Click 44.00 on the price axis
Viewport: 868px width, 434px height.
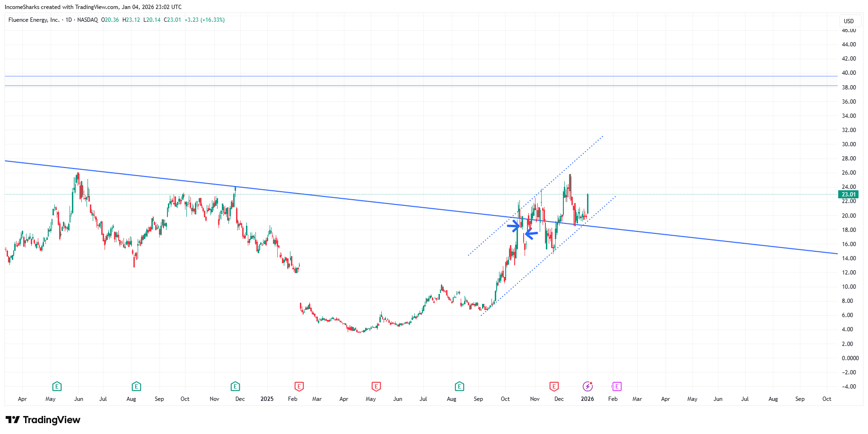[849, 44]
